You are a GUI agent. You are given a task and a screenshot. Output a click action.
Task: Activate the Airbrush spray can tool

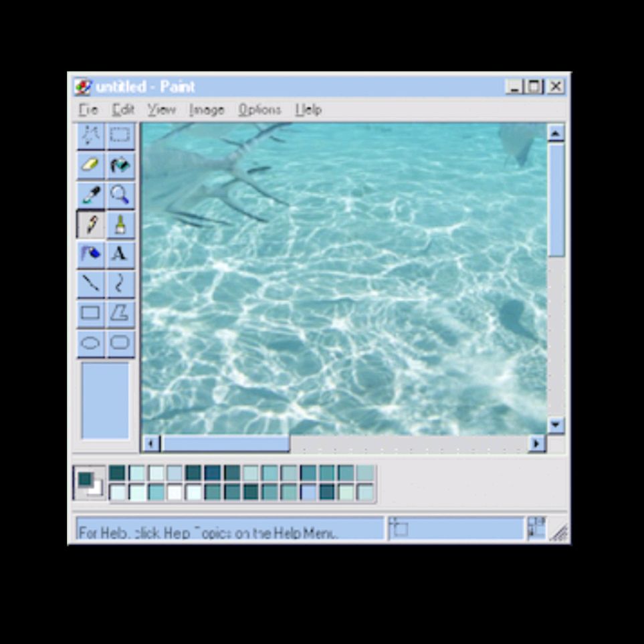pos(91,254)
